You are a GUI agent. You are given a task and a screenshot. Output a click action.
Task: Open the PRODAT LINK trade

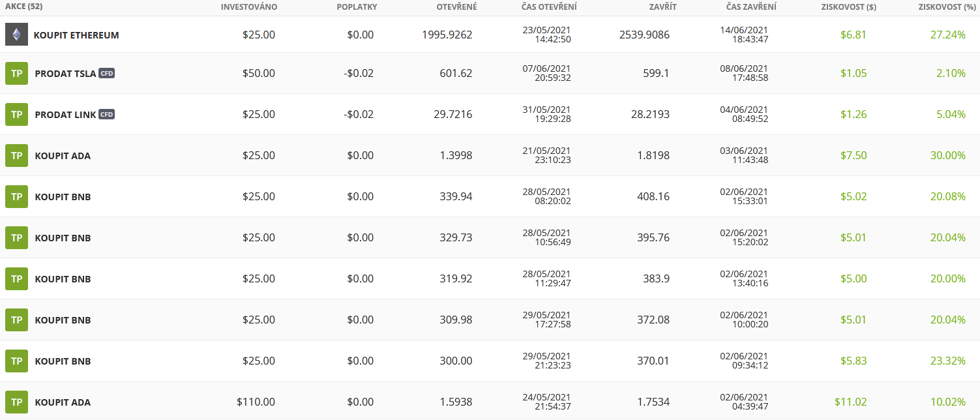pyautogui.click(x=65, y=115)
